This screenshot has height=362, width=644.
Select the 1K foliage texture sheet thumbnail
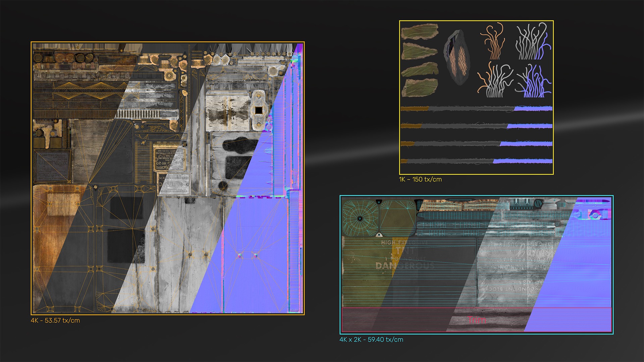click(x=476, y=98)
